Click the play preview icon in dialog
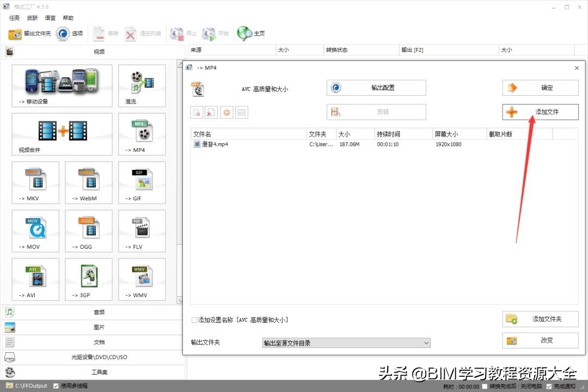This screenshot has height=392, width=588. pyautogui.click(x=226, y=112)
